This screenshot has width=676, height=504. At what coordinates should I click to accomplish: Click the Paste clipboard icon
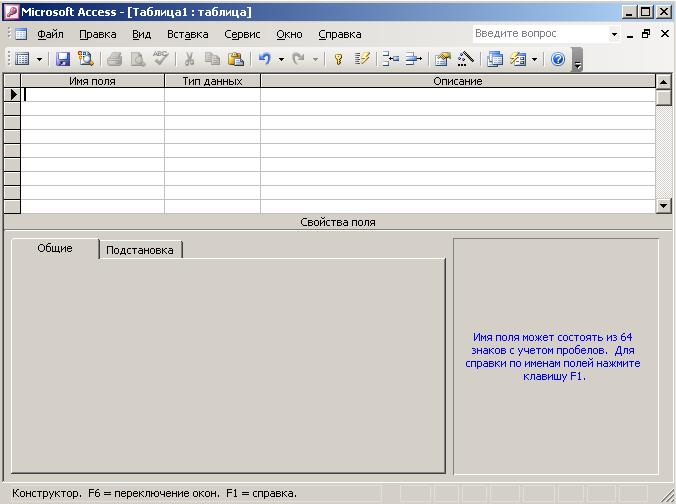(235, 59)
